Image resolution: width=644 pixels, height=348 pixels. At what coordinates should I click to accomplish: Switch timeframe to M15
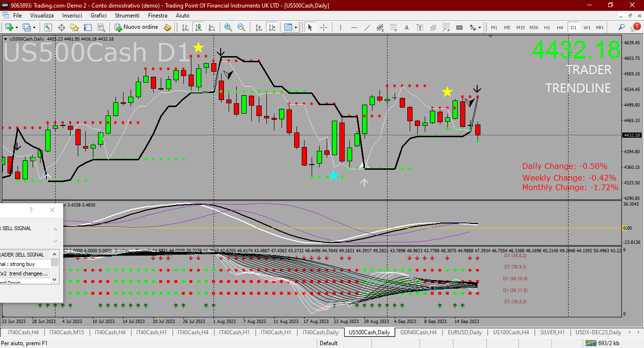[520, 27]
